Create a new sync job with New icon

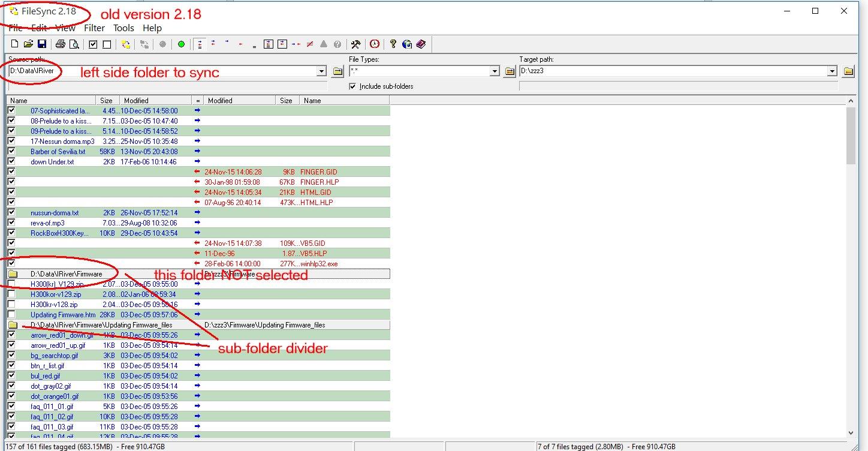15,44
